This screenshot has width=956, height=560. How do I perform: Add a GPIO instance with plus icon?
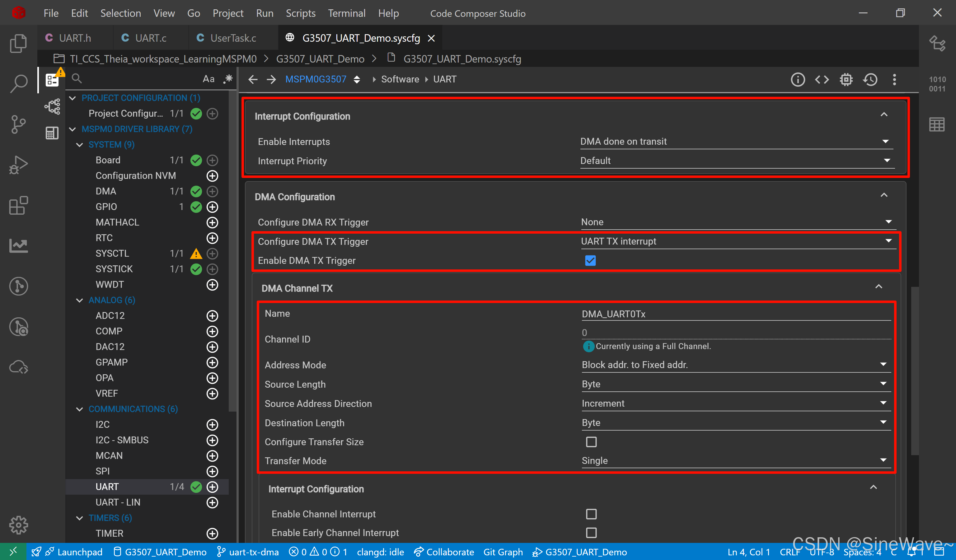click(x=213, y=207)
